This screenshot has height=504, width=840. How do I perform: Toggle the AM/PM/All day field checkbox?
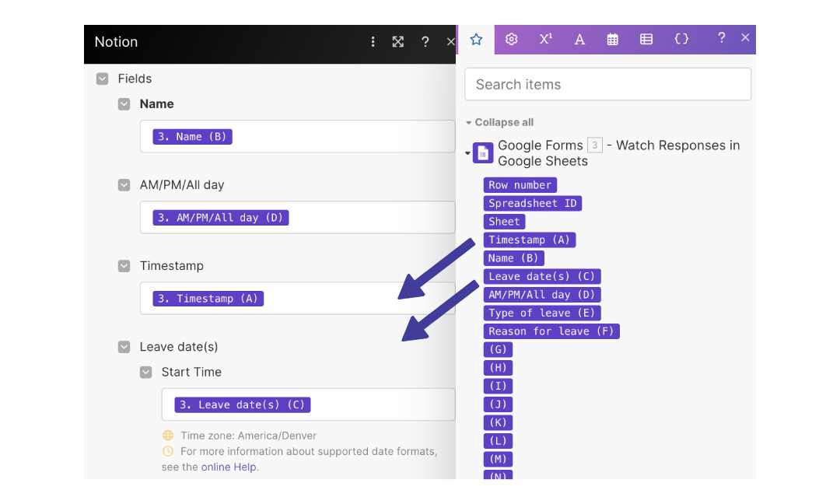coord(124,184)
